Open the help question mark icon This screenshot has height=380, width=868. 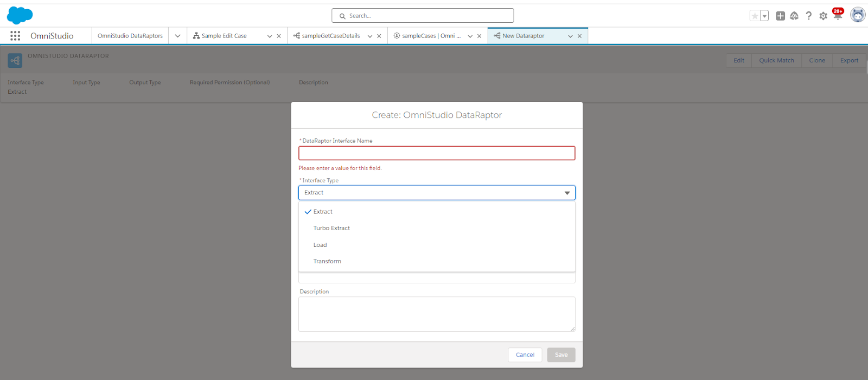click(809, 16)
